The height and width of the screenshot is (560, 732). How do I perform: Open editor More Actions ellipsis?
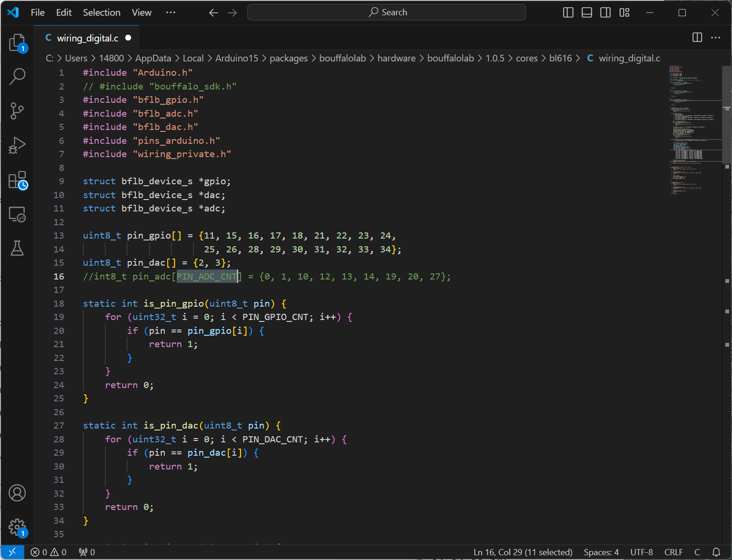point(715,38)
